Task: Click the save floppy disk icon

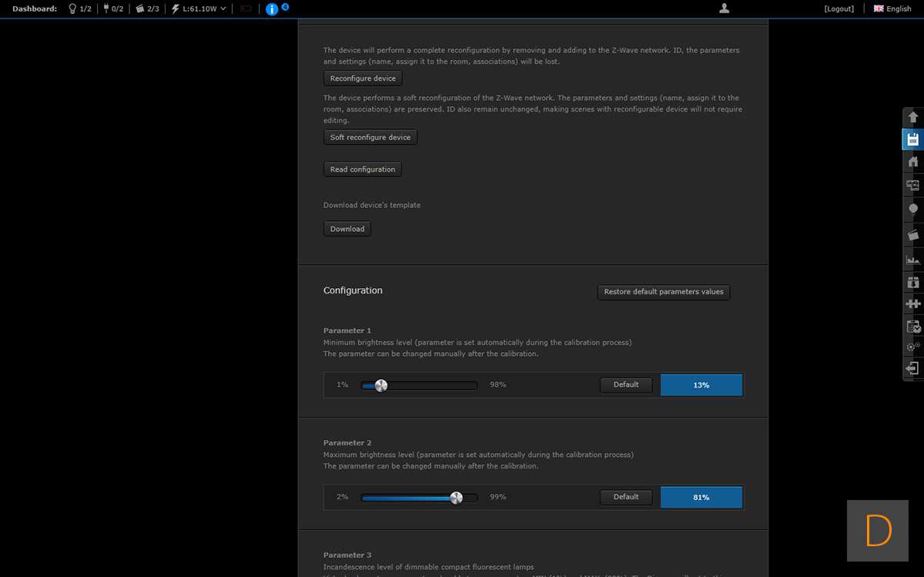Action: (913, 139)
